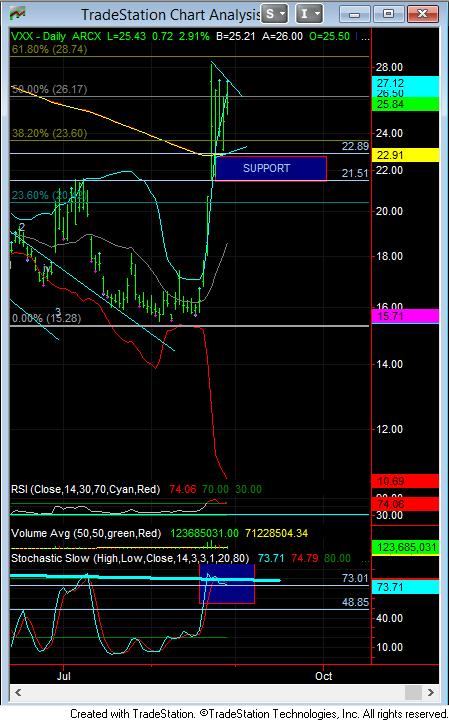Click the VXX - Daily symbol label
This screenshot has width=449, height=720.
39,36
